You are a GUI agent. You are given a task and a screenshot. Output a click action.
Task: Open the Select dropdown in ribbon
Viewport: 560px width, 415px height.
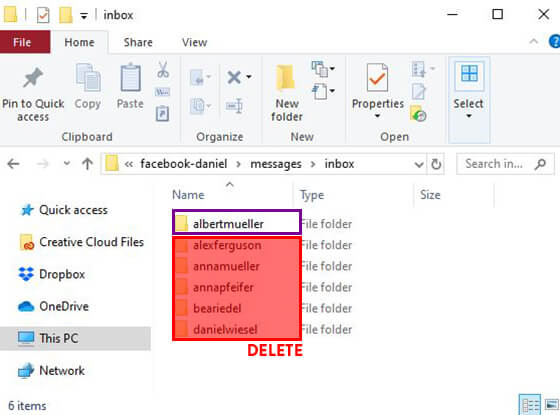coord(469,99)
